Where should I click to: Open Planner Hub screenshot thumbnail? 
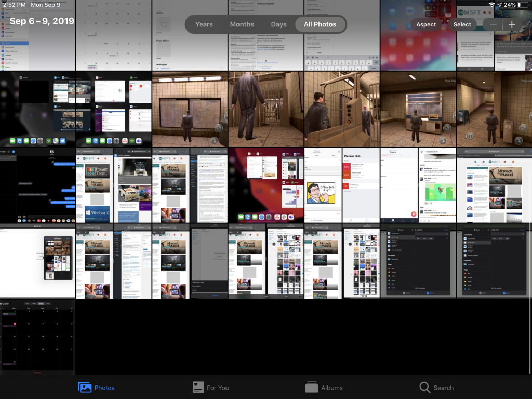click(361, 185)
